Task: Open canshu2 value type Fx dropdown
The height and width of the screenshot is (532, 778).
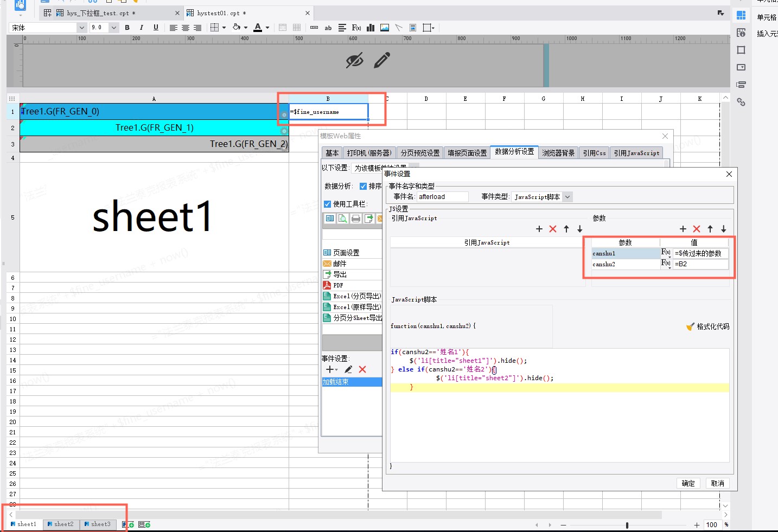Action: pyautogui.click(x=666, y=264)
